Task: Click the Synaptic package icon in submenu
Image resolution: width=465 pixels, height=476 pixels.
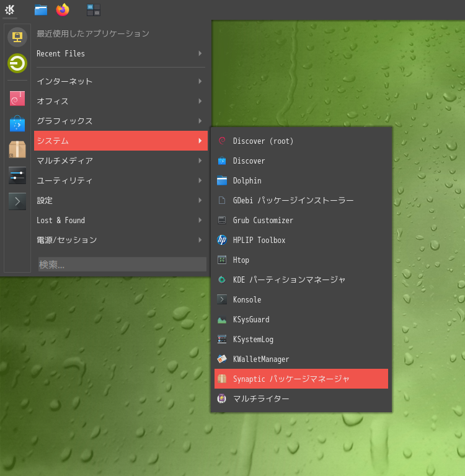Action: [222, 379]
